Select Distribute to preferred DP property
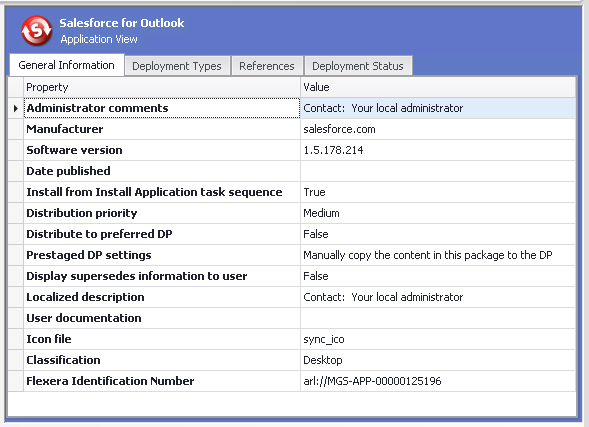This screenshot has height=427, width=589. point(162,234)
